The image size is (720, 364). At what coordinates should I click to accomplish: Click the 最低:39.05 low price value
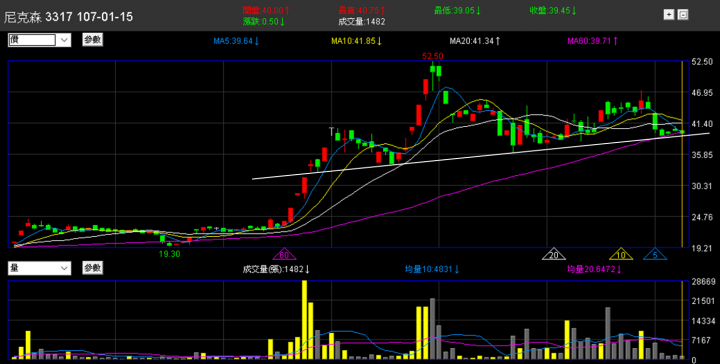point(457,10)
